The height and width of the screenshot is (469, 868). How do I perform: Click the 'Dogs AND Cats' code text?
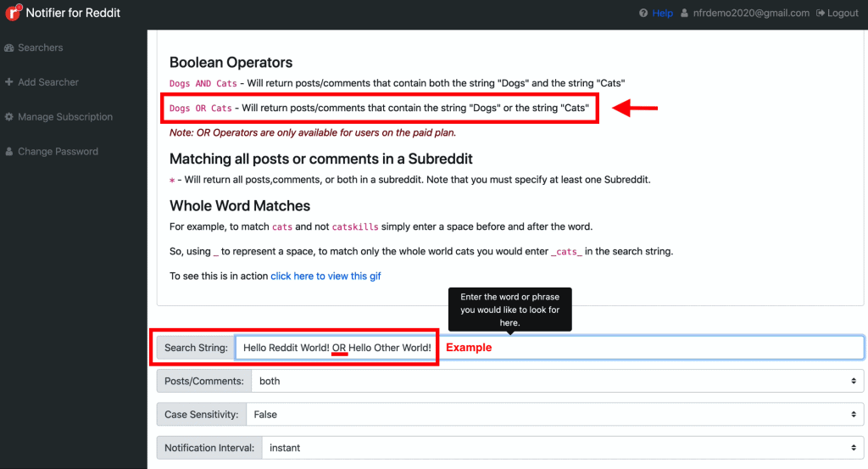(x=203, y=84)
